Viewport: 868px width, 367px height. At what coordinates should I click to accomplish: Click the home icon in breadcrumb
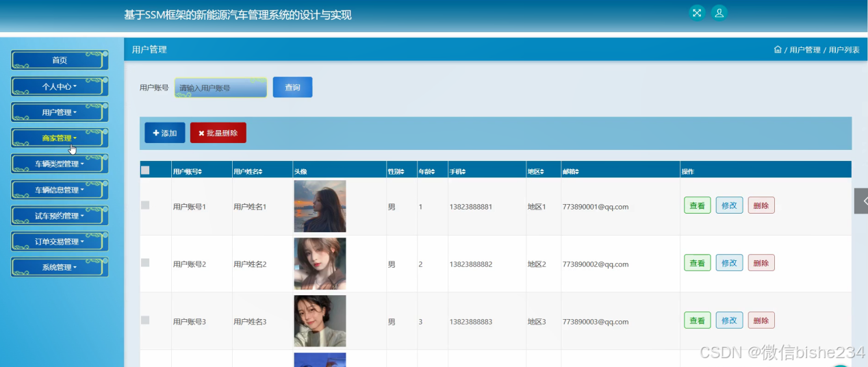pos(778,49)
